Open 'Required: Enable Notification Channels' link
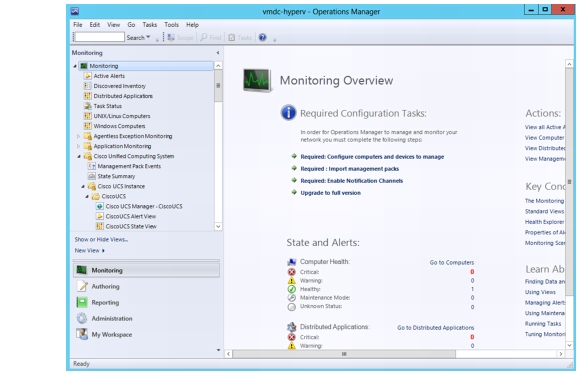Image resolution: width=580 pixels, height=375 pixels. pos(351,181)
